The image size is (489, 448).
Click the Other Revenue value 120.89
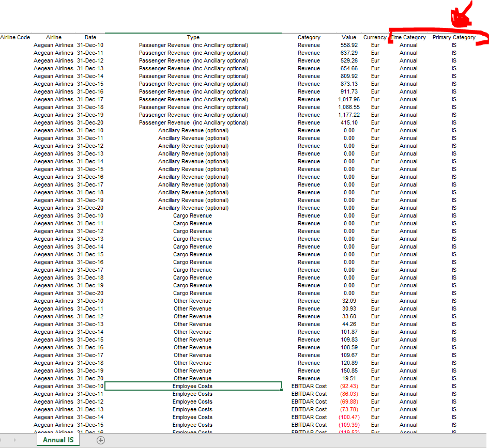[349, 363]
